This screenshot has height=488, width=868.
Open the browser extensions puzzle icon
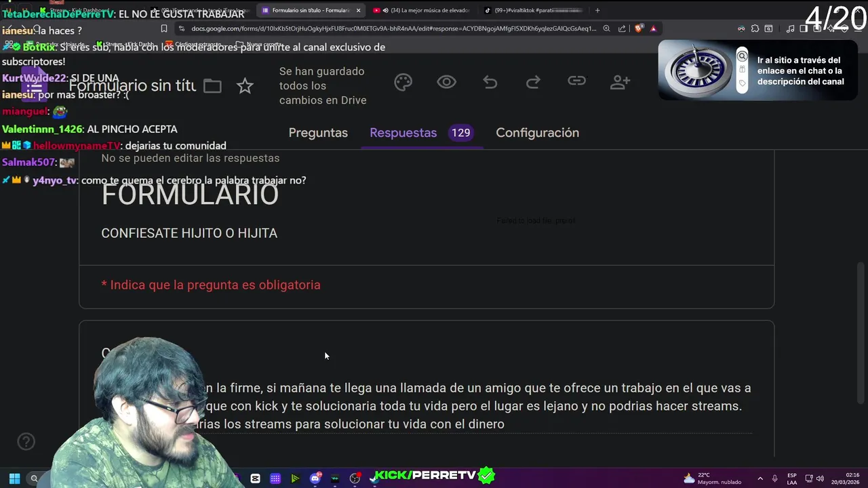click(755, 28)
